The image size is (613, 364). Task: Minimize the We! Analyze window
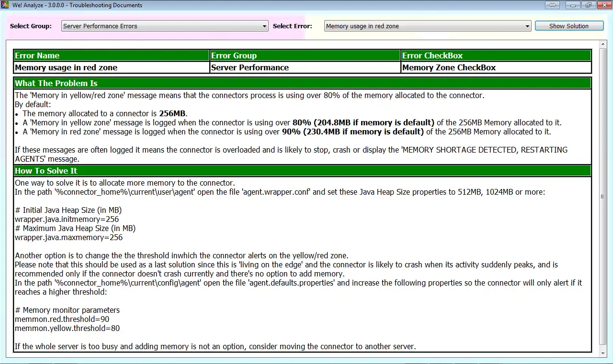pos(572,5)
